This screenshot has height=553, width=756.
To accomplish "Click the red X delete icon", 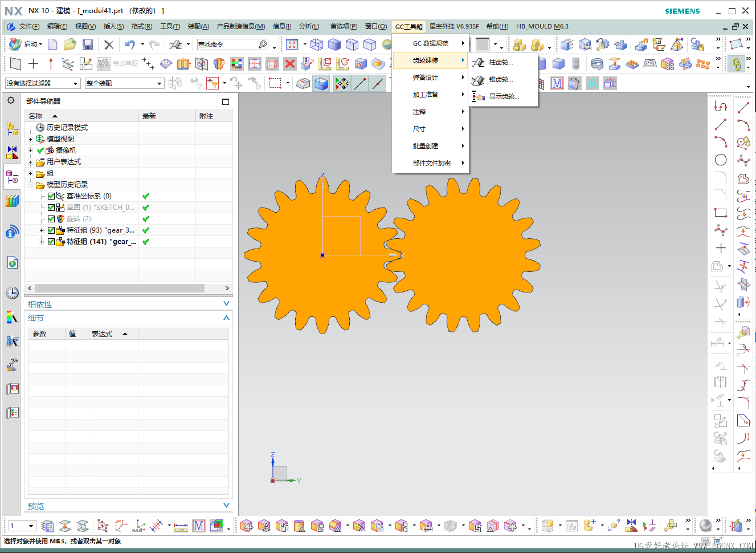I will point(290,63).
